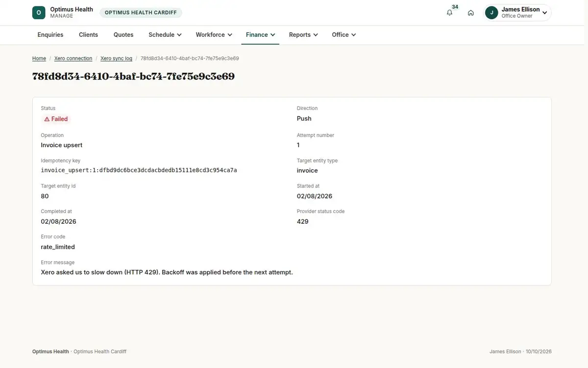Click the rate_limited error code value
Viewport: 588px width, 368px height.
(58, 247)
